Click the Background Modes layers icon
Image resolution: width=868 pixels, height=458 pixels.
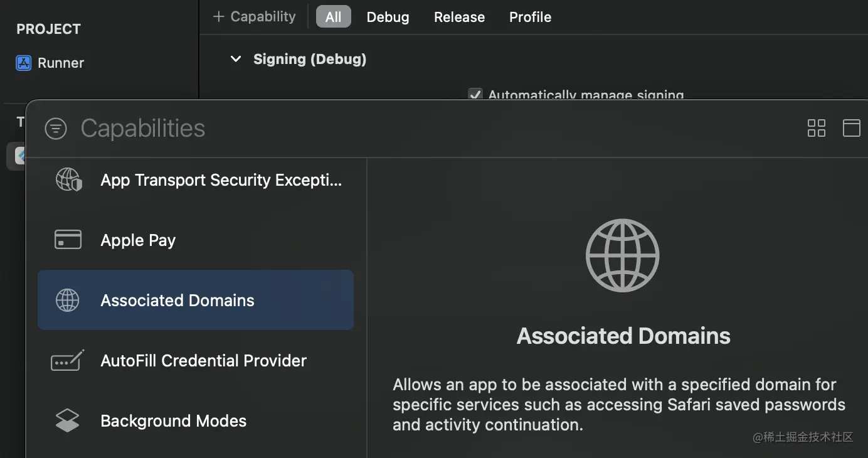tap(67, 420)
